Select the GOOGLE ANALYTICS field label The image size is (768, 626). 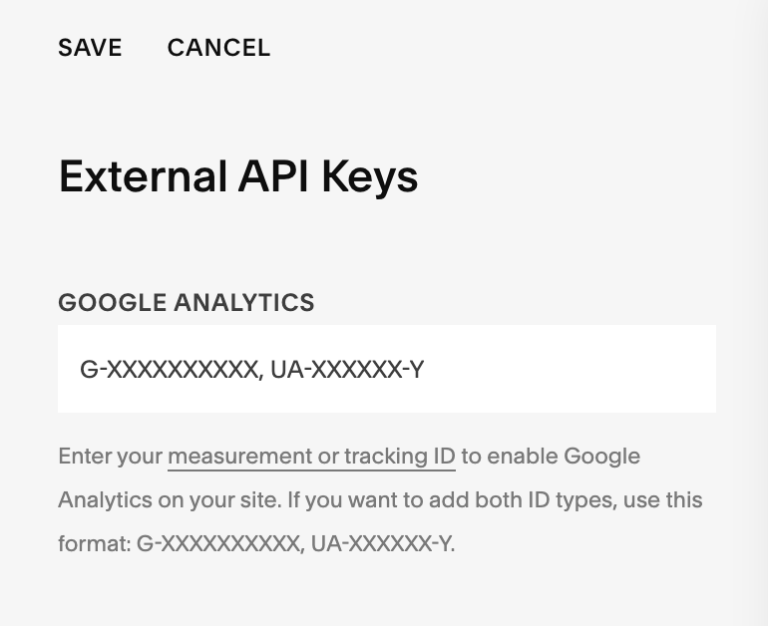[x=186, y=302]
